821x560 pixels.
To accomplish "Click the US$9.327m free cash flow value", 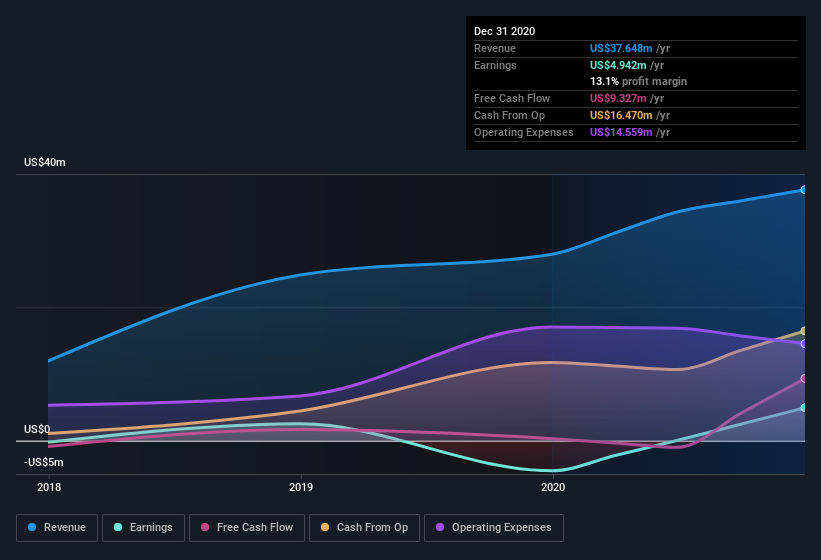I will [618, 98].
